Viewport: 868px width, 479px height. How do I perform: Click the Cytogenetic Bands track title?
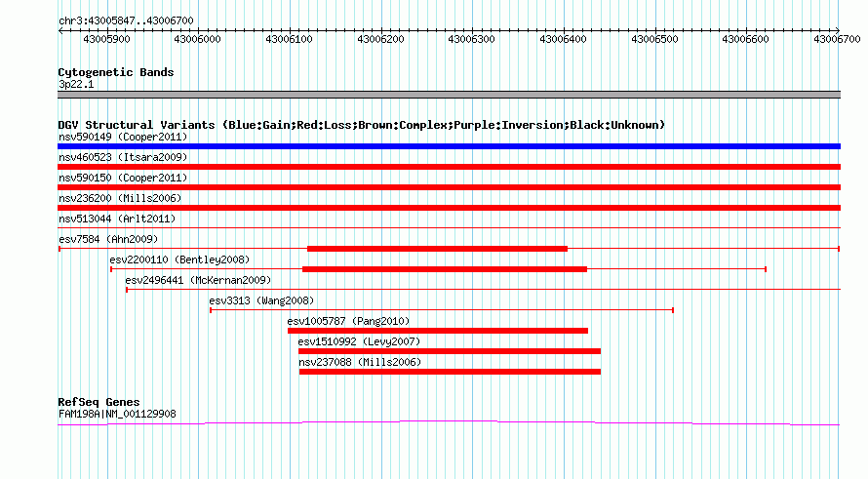pyautogui.click(x=116, y=72)
